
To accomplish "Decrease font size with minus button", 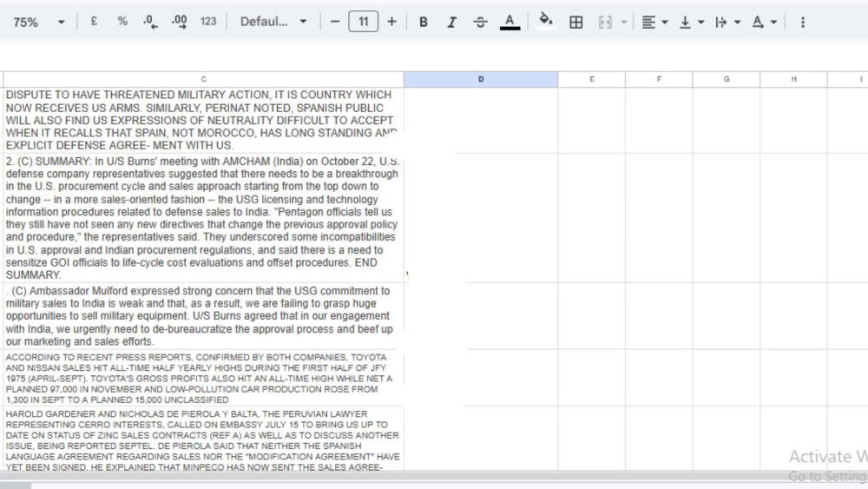I will (335, 22).
